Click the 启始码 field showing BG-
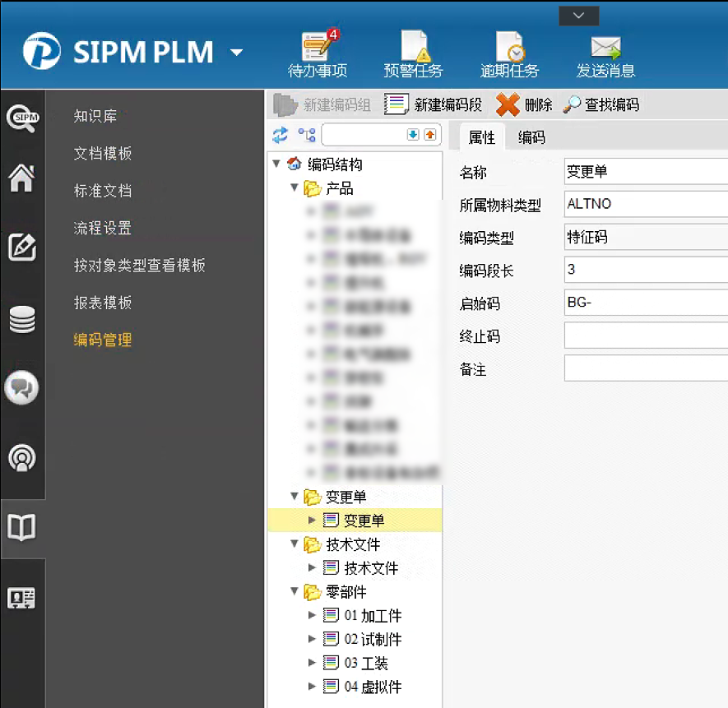Viewport: 728px width, 708px height. click(646, 303)
